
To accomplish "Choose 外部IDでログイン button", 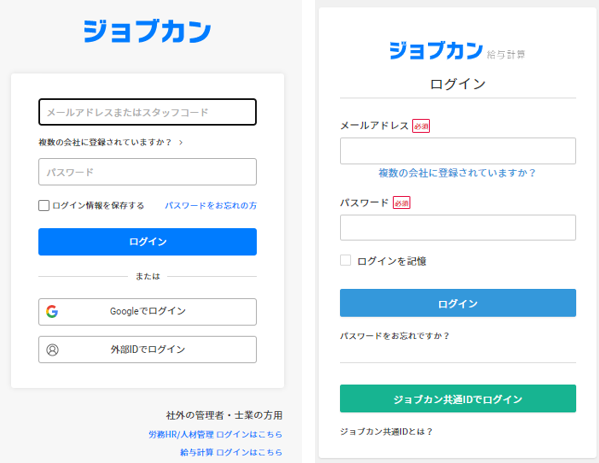I will (x=147, y=350).
